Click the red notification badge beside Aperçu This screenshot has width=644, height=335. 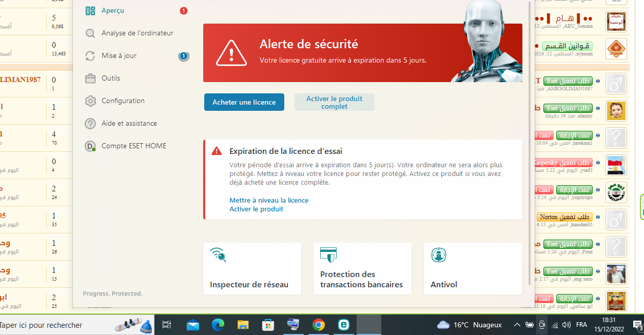pos(184,10)
